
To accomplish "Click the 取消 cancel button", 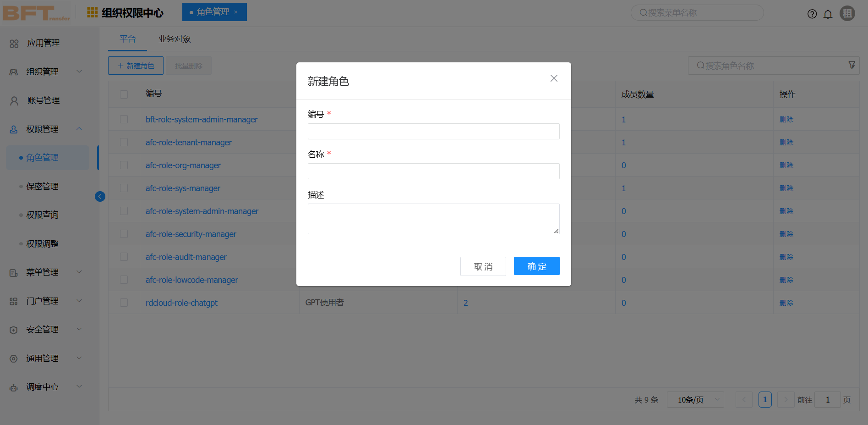I will 483,266.
